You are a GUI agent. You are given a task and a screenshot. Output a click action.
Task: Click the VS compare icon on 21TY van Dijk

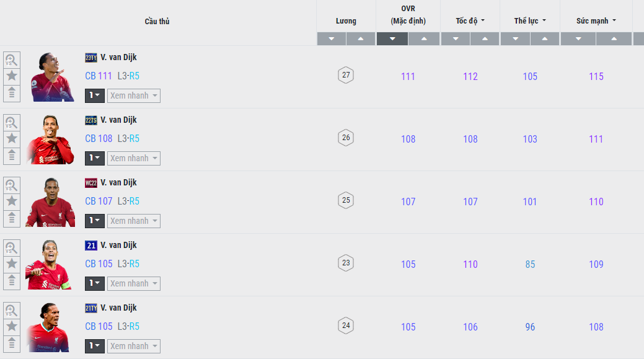pos(12,311)
